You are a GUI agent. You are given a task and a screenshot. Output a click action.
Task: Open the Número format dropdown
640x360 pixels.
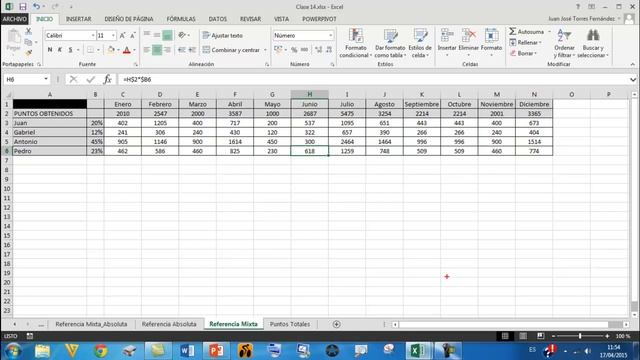(x=330, y=36)
